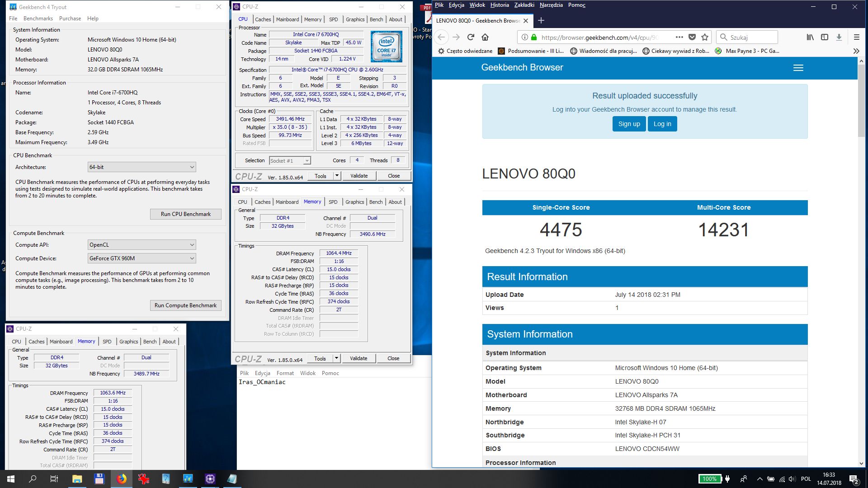Open Firefox Zakładki menu
This screenshot has width=868, height=488.
coord(524,5)
